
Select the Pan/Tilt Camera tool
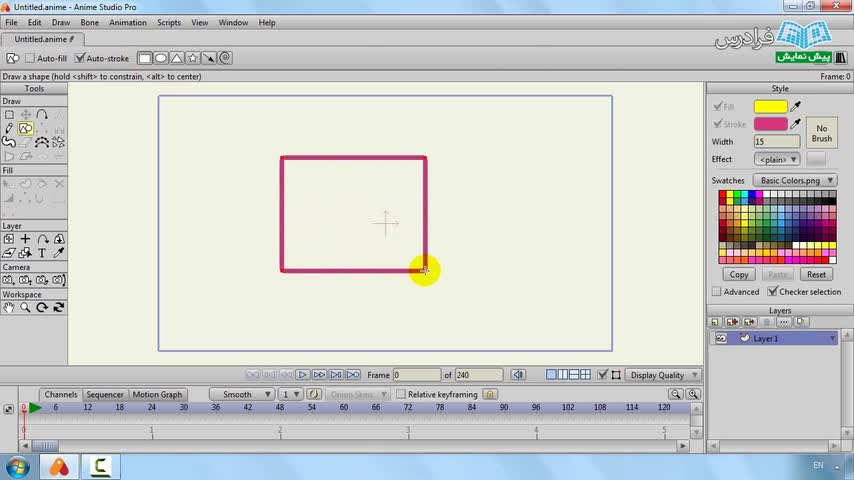[x=59, y=280]
